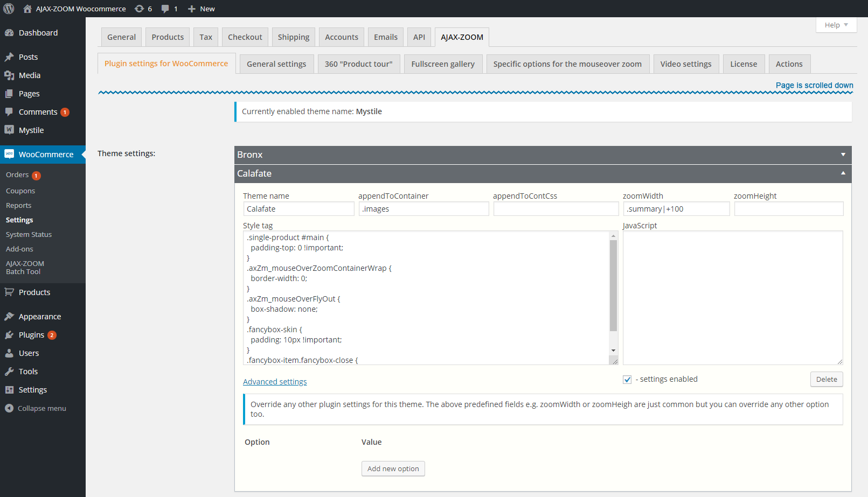Open Specific options for the mouseover zoom
The image size is (868, 497).
(568, 64)
